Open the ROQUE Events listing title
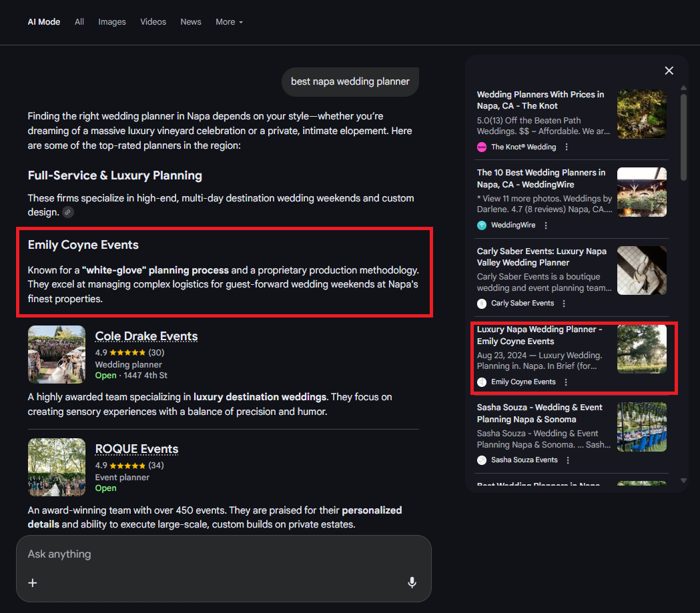 [137, 449]
